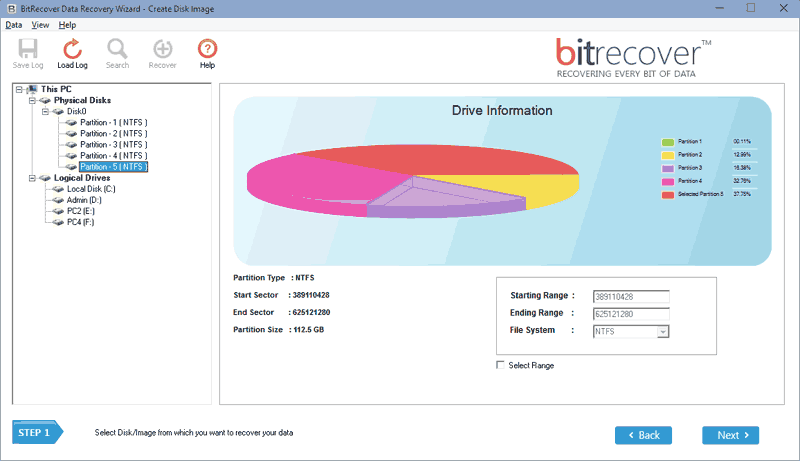Click the drive icon beside Partition - 1
The width and height of the screenshot is (800, 461).
point(71,123)
